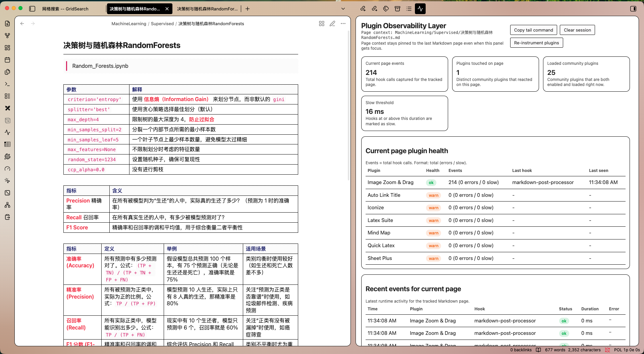Viewport: 644px width, 354px height.
Task: Click the table ribbon icon
Action: 7,144
